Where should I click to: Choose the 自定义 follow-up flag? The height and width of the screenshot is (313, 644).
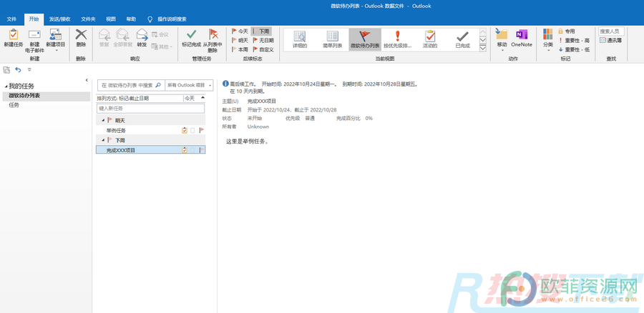tap(263, 49)
